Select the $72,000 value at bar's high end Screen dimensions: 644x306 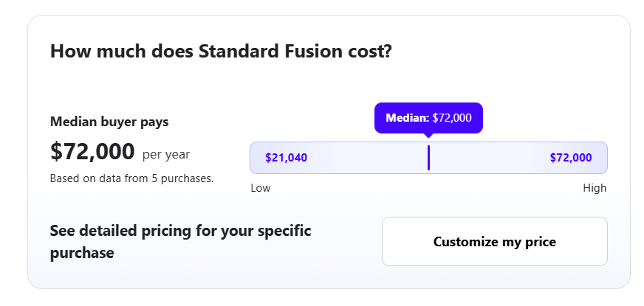point(571,158)
